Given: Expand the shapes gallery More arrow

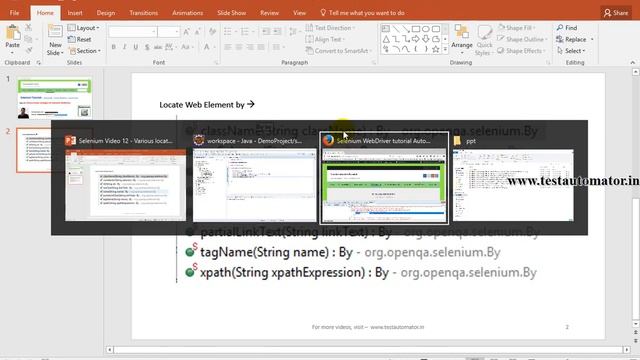Looking at the screenshot, I should (445, 49).
